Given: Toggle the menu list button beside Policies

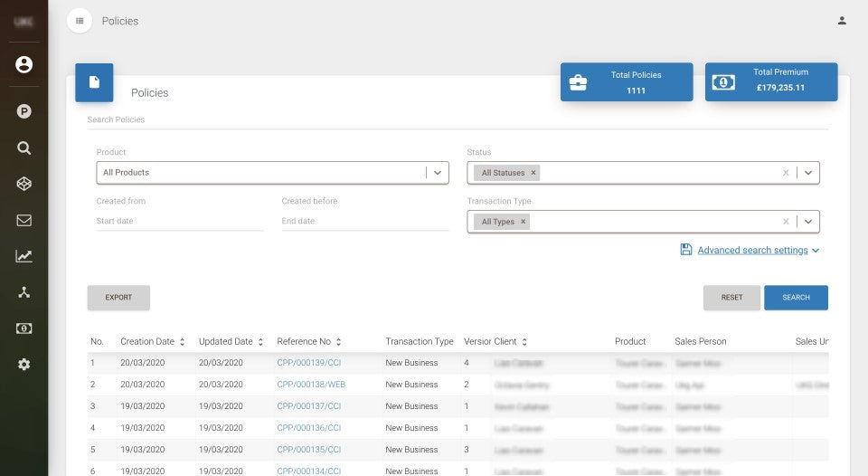Looking at the screenshot, I should 80,21.
